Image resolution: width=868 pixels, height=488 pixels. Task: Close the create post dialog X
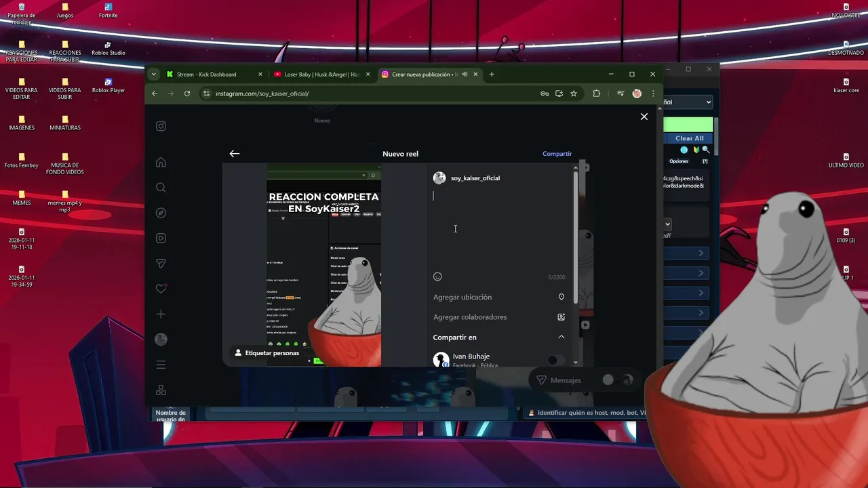pyautogui.click(x=644, y=117)
